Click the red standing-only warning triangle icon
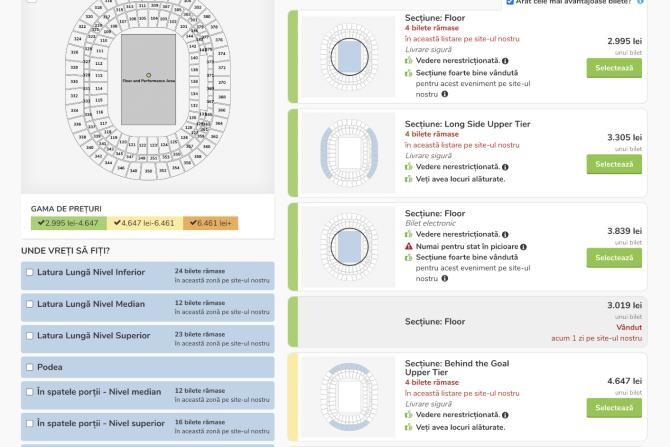Viewport: 670px width, 447px height. (x=409, y=246)
